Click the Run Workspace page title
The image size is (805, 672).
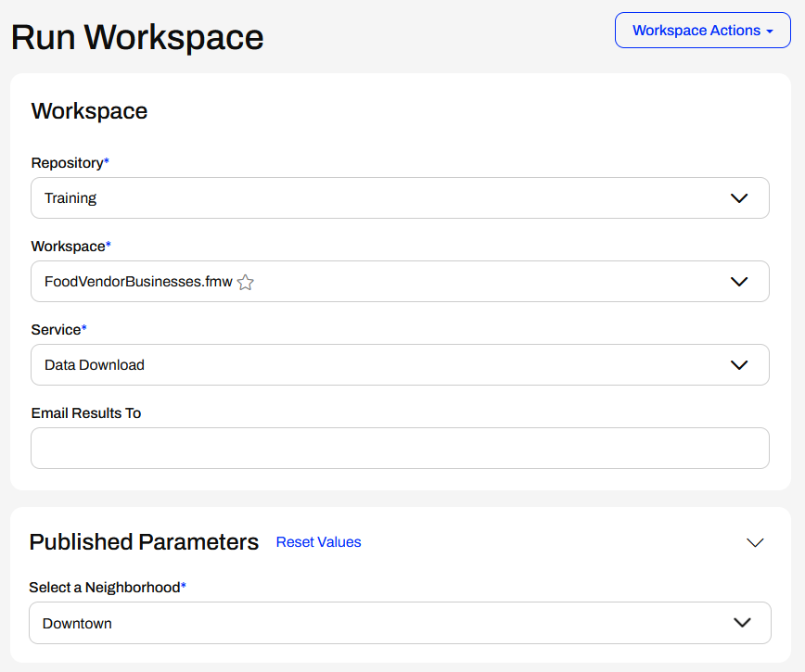[x=137, y=37]
